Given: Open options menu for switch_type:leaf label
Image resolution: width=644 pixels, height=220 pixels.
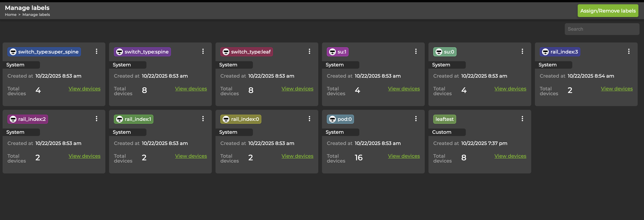Looking at the screenshot, I should click(309, 51).
